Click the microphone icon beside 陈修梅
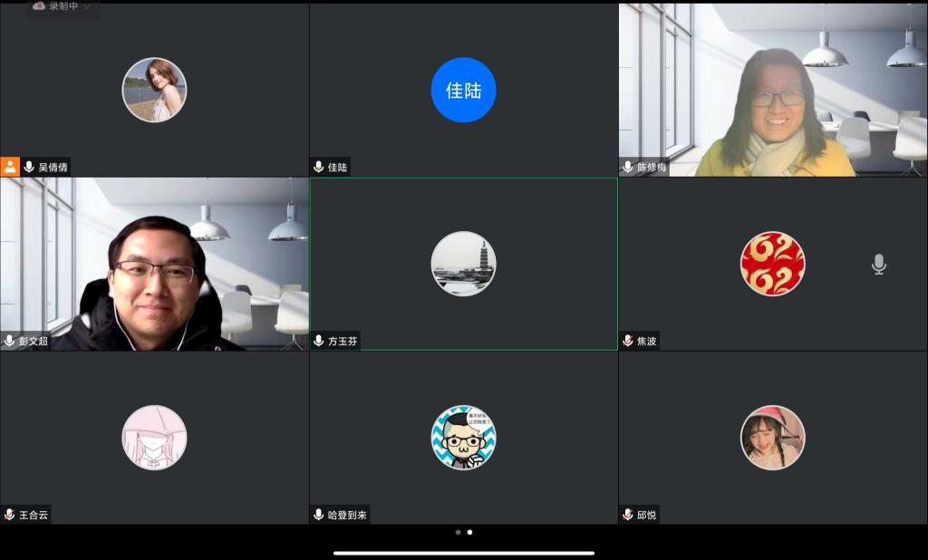Viewport: 928px width, 560px height. coord(628,167)
